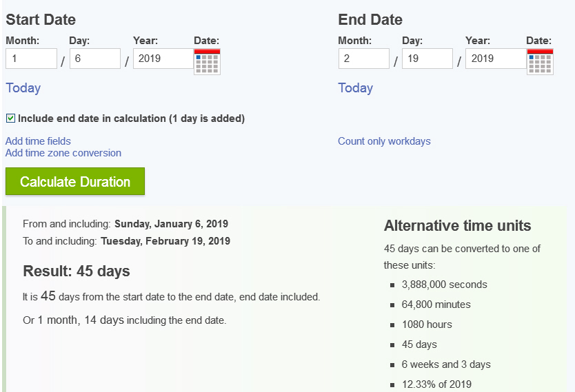This screenshot has height=392, width=575.
Task: Focus the End Date Month field
Action: coord(364,59)
